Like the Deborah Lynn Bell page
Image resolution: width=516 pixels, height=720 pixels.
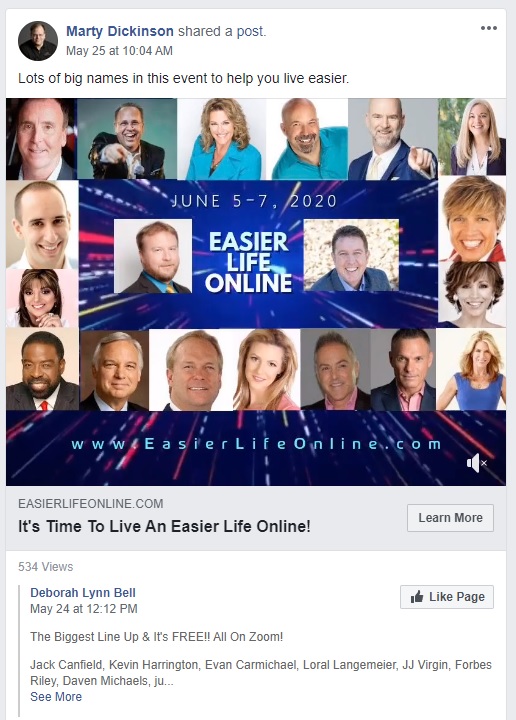tap(447, 597)
